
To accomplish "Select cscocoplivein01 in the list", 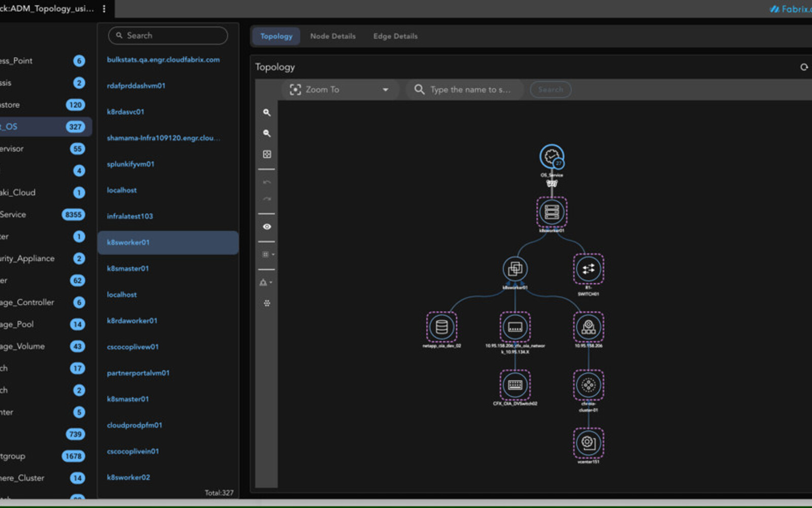I will [x=132, y=451].
